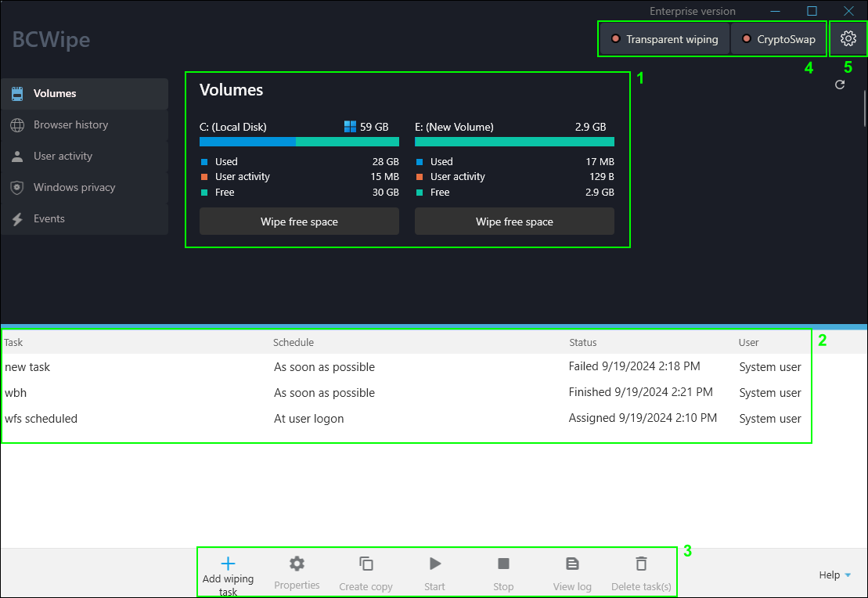Click the C: 15 MB User activity value
The width and height of the screenshot is (868, 598).
click(385, 177)
